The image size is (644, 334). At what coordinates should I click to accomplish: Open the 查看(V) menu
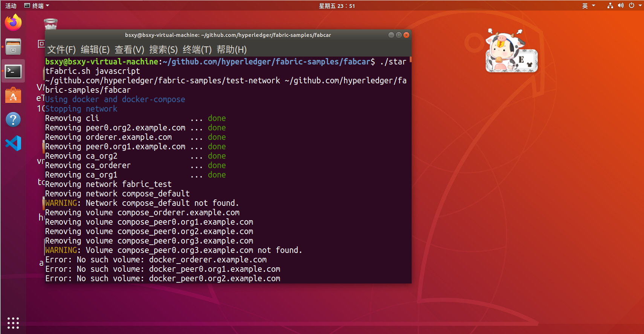tap(130, 50)
